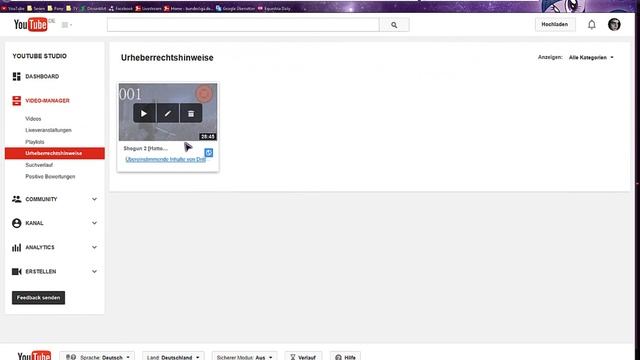Screen dimensions: 640x360
Task: Click the 001 video thumbnail image
Action: (x=168, y=112)
